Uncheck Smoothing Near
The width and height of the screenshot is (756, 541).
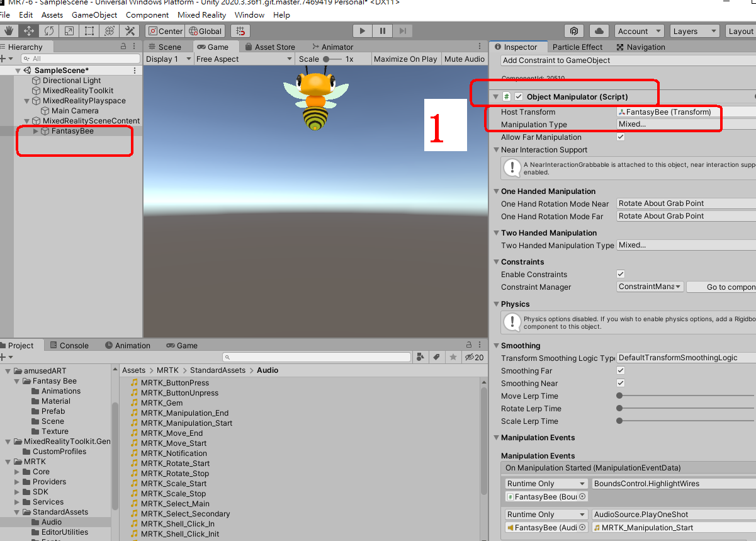point(621,384)
